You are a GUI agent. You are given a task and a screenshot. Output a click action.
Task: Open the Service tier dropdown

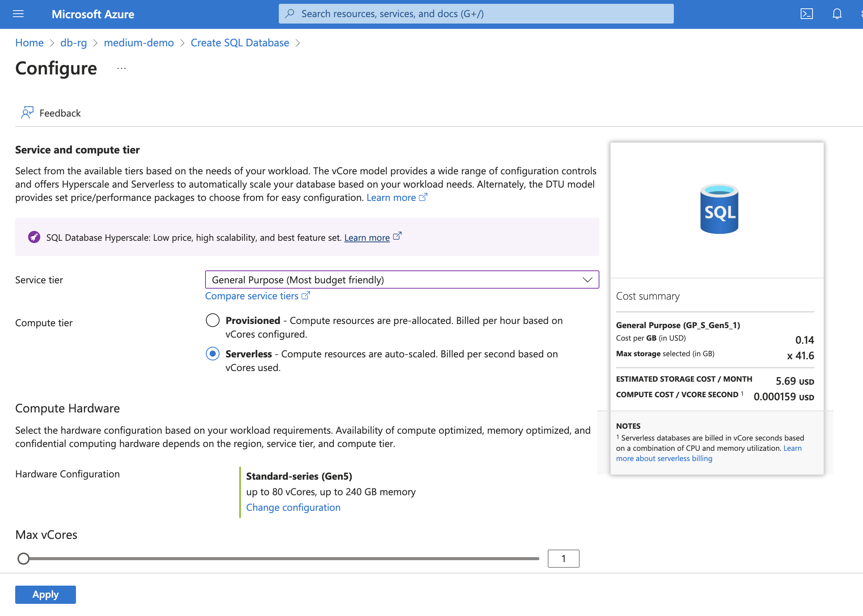coord(402,280)
